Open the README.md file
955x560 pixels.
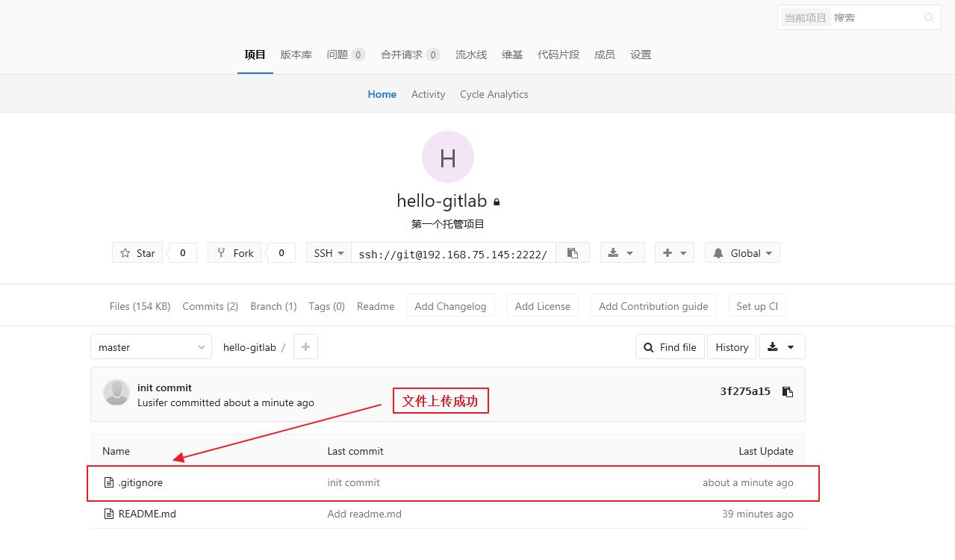point(147,514)
